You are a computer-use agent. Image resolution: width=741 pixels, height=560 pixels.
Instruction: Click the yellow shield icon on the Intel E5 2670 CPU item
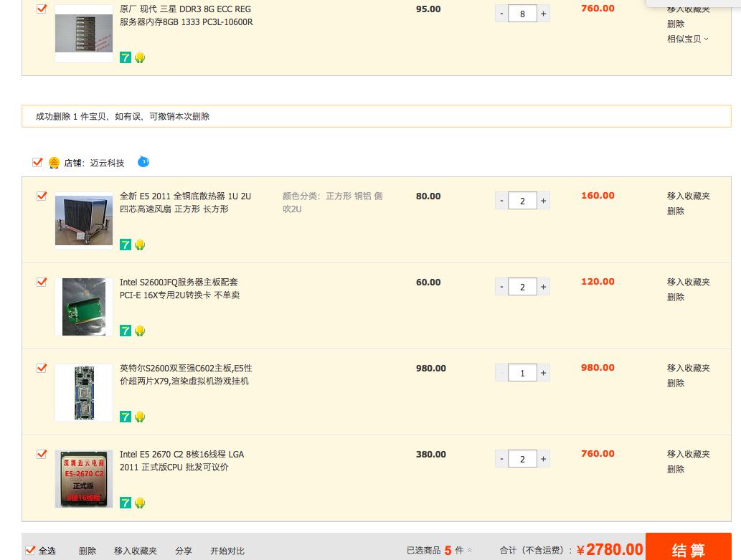point(140,503)
